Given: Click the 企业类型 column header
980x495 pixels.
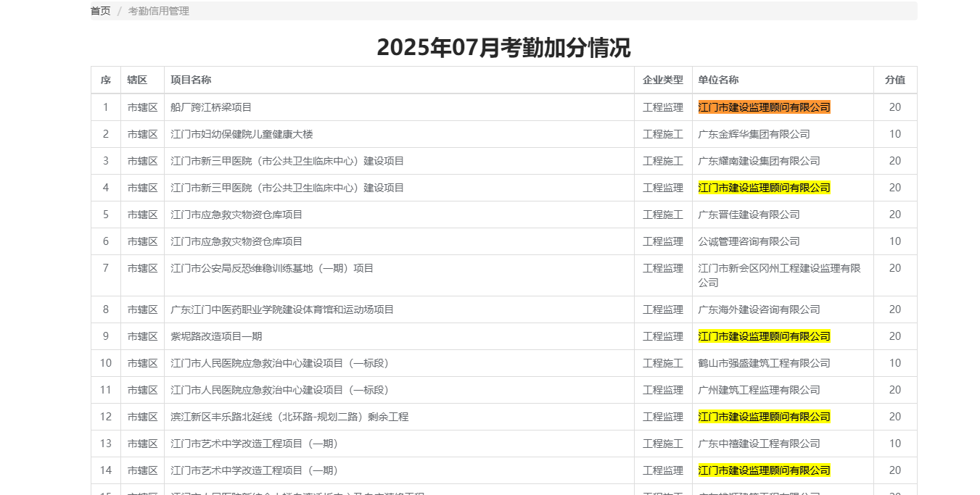Looking at the screenshot, I should [x=662, y=80].
